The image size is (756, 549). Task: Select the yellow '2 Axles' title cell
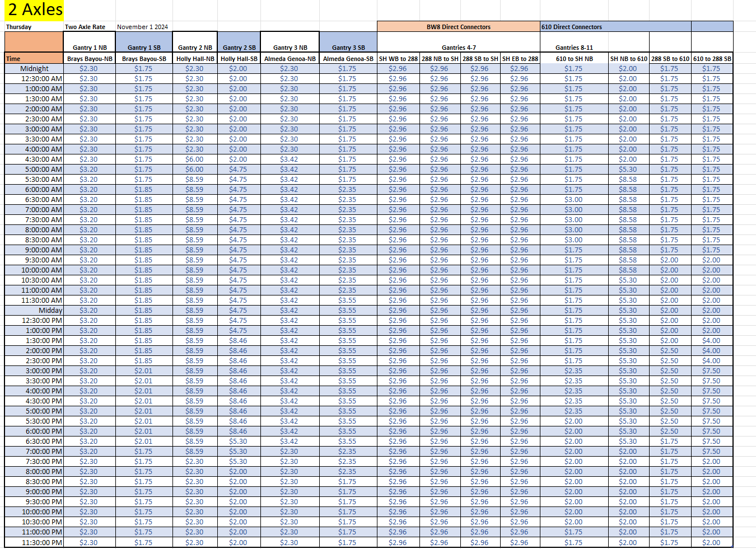click(x=34, y=10)
